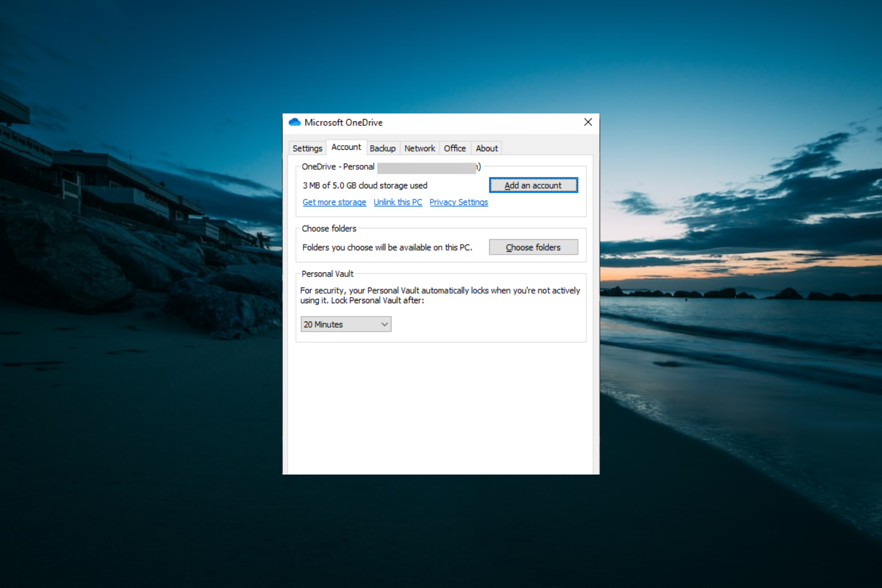Click the 'OneDrive - Personal' group label
The width and height of the screenshot is (882, 588).
tap(338, 167)
